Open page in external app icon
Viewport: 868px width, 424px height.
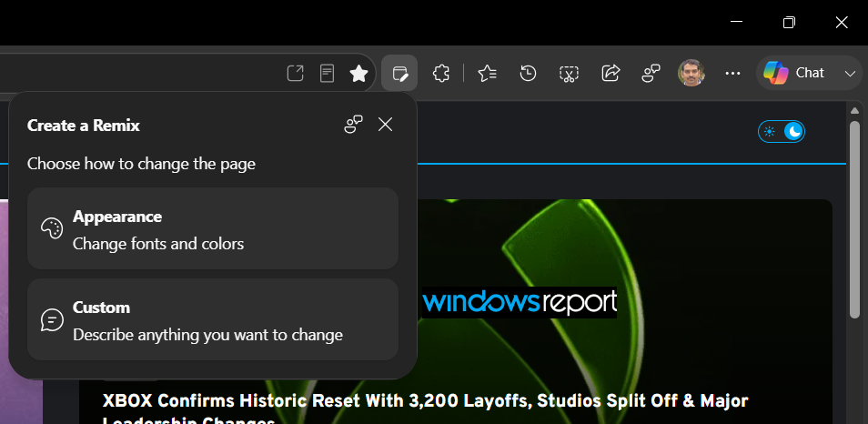295,73
